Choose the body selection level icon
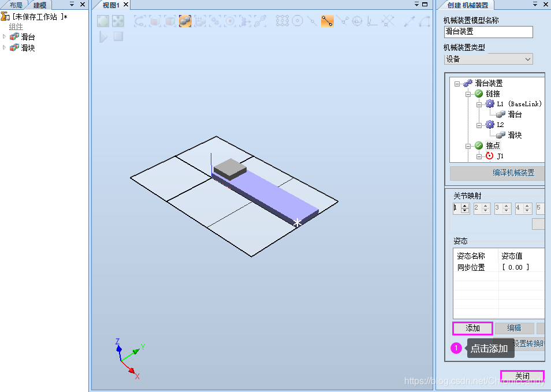 [170, 21]
